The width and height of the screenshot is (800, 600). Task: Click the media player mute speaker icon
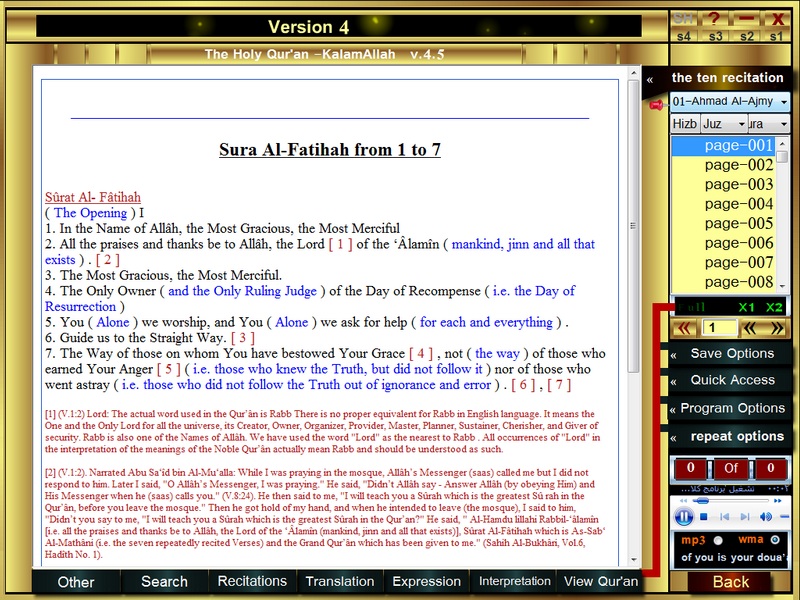[x=765, y=517]
